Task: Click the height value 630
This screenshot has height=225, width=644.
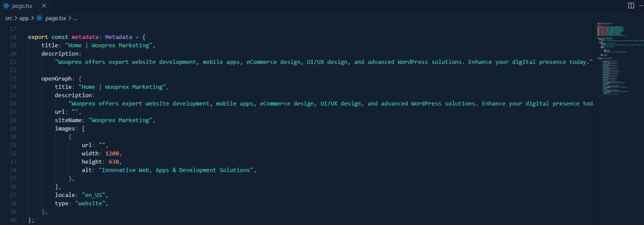Action: tap(114, 162)
